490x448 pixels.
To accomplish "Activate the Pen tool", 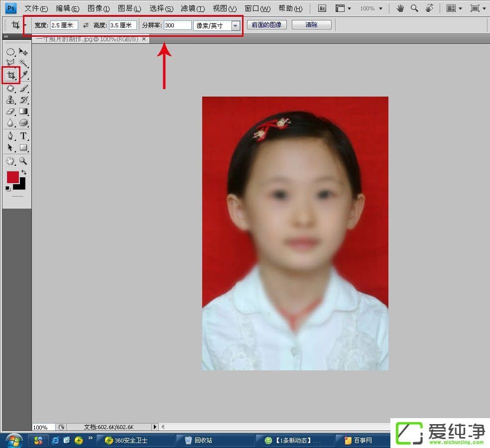I will (10, 136).
